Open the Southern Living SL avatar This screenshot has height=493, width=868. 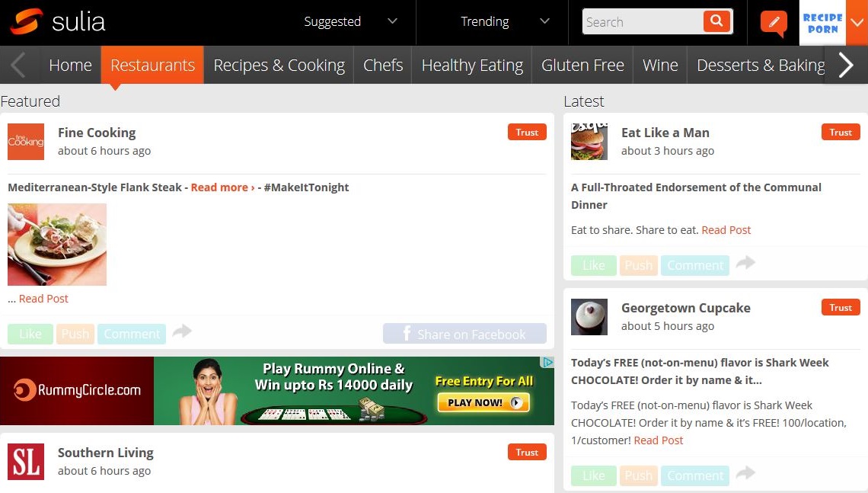26,462
